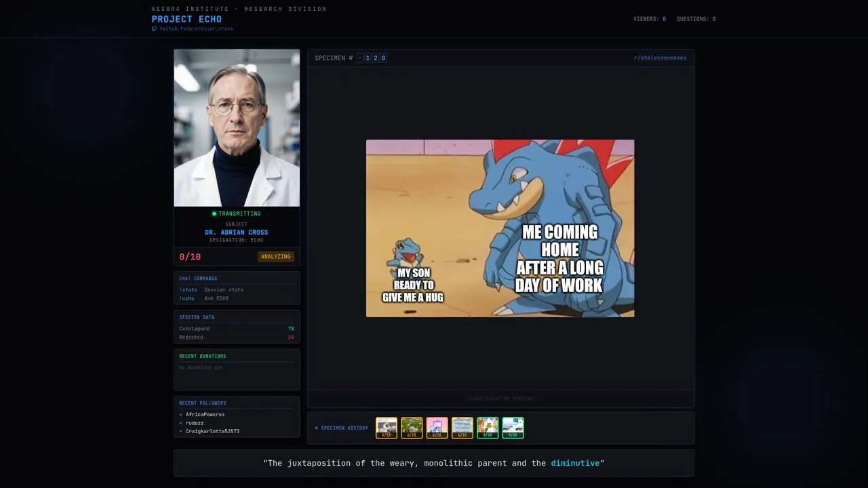Click the VIEWERS counter
Viewport: 868px width, 488px height.
[x=650, y=19]
